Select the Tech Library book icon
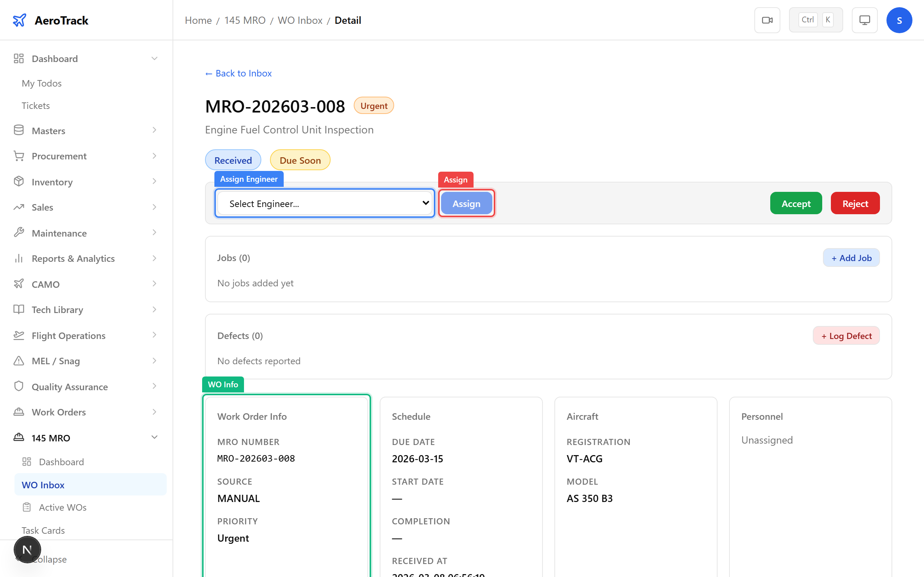924x577 pixels. [x=19, y=309]
